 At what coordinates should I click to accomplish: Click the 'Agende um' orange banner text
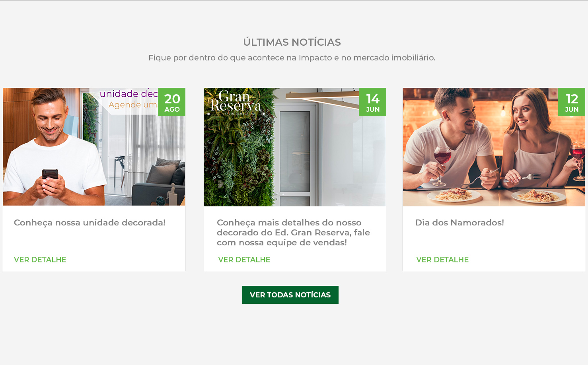(x=133, y=105)
